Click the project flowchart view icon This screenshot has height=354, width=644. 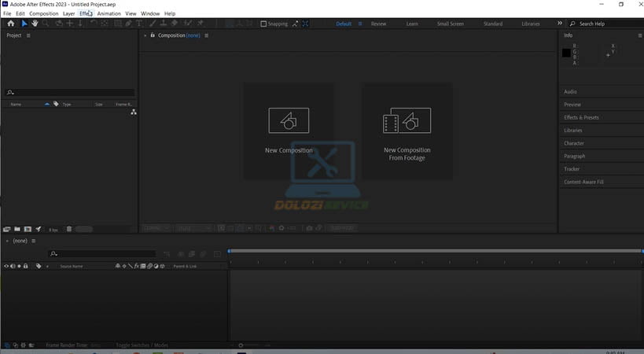(134, 112)
